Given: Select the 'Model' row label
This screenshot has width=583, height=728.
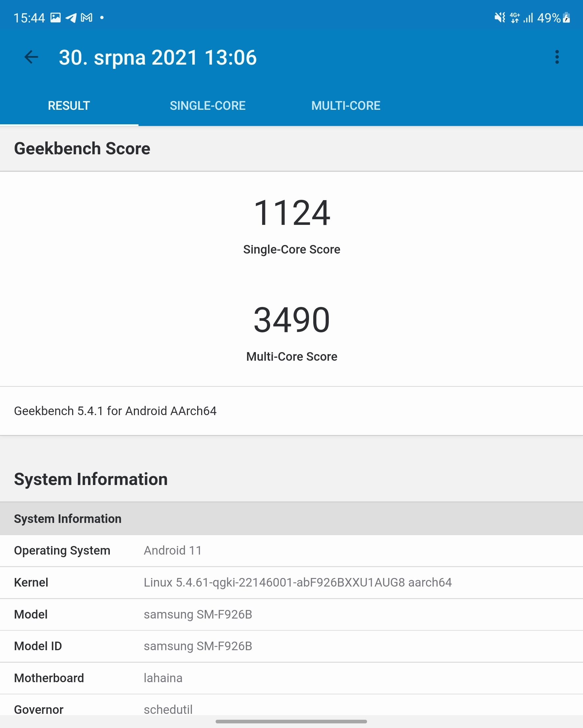Looking at the screenshot, I should [31, 615].
